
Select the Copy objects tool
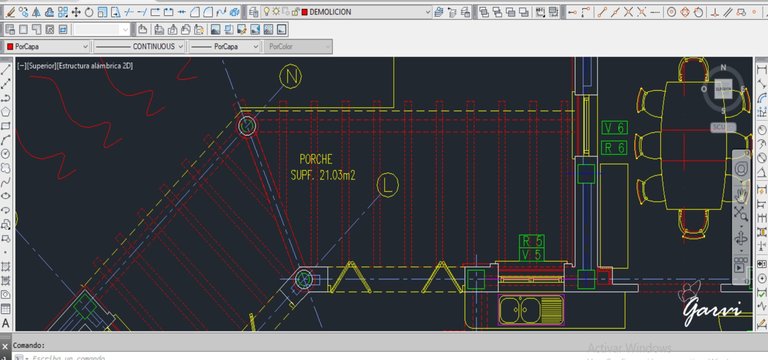point(23,12)
